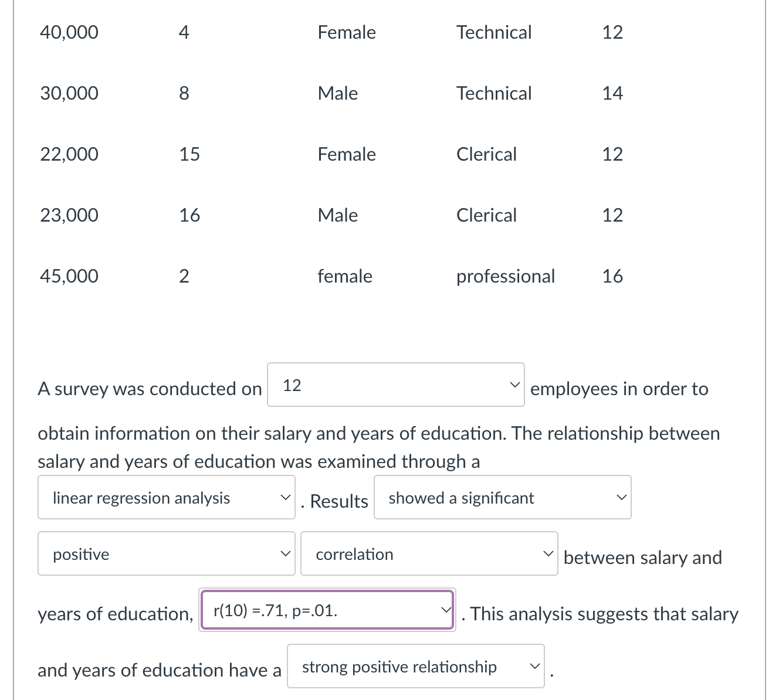This screenshot has height=700, width=772.
Task: Click the "Clerical" entry for the 22,000 row
Action: click(x=486, y=154)
